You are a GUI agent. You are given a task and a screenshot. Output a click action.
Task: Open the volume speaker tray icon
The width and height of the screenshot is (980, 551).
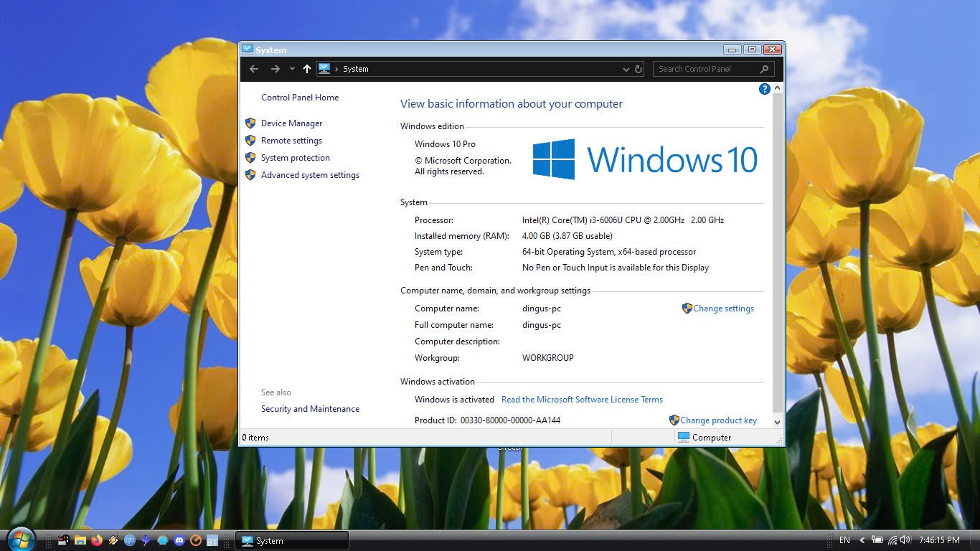(x=905, y=540)
